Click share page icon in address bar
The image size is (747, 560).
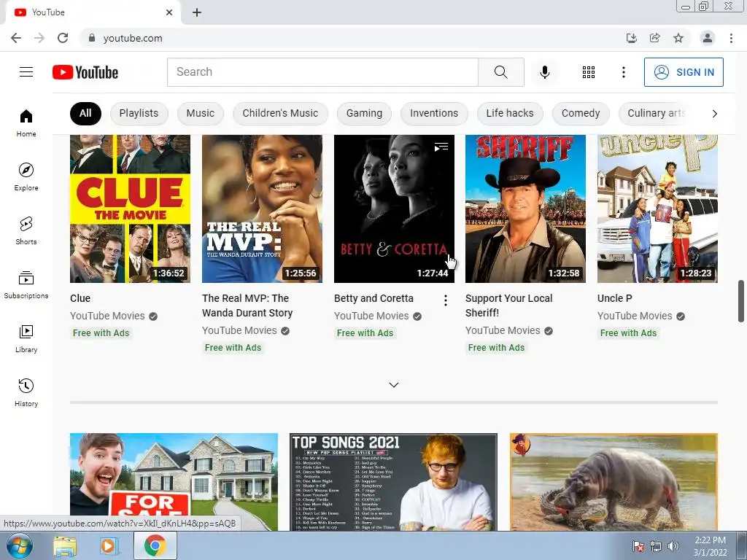(x=654, y=38)
